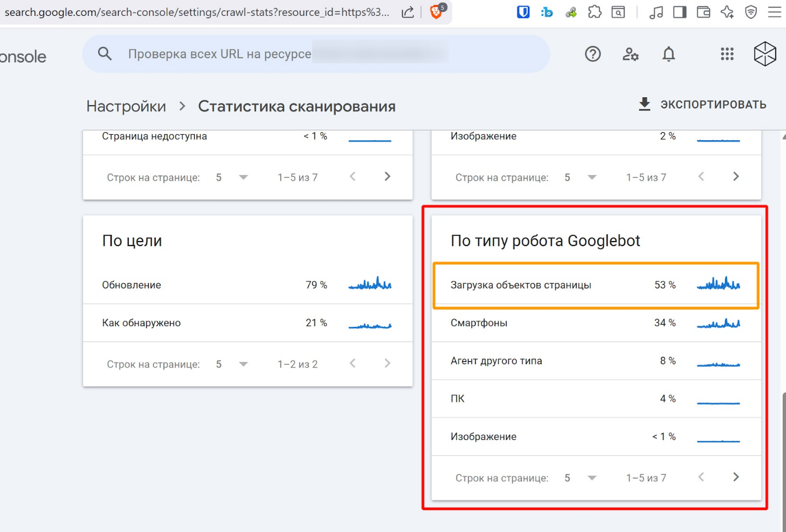
Task: Open users and permissions settings icon
Action: point(630,54)
